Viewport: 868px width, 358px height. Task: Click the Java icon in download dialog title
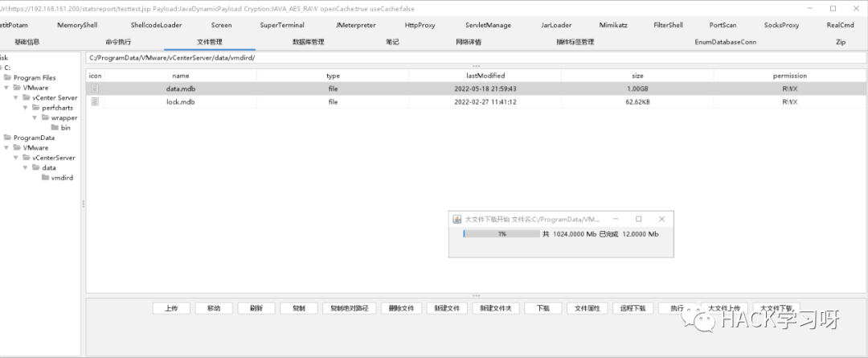[x=457, y=219]
